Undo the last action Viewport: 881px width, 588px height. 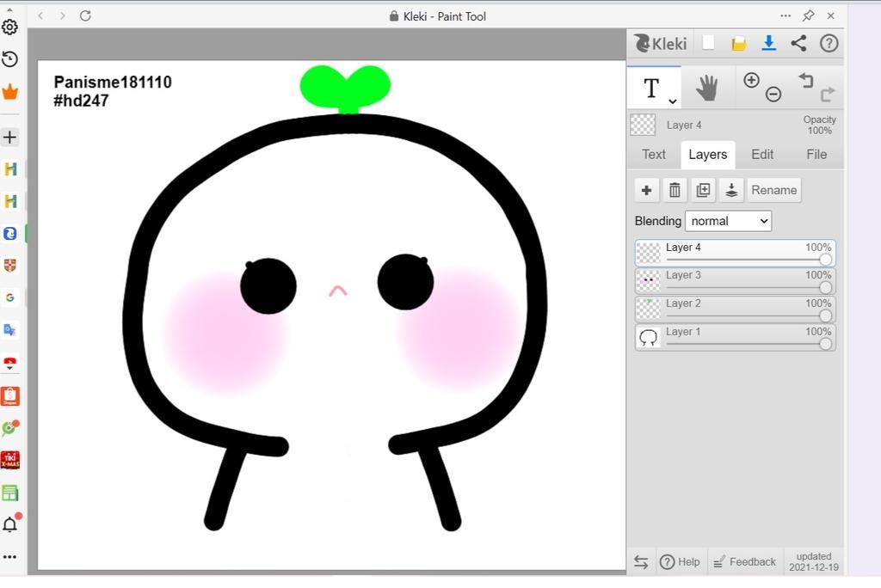(805, 80)
